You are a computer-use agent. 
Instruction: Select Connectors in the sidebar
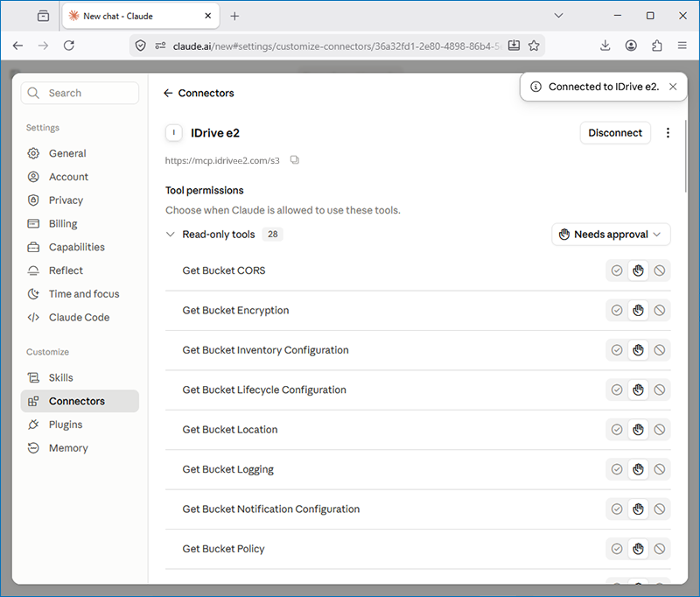point(80,401)
